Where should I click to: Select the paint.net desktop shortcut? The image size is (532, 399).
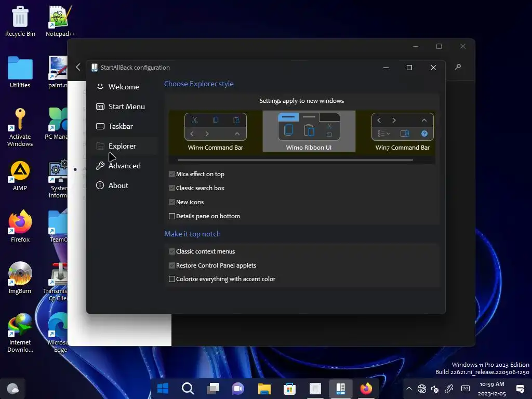pos(58,72)
